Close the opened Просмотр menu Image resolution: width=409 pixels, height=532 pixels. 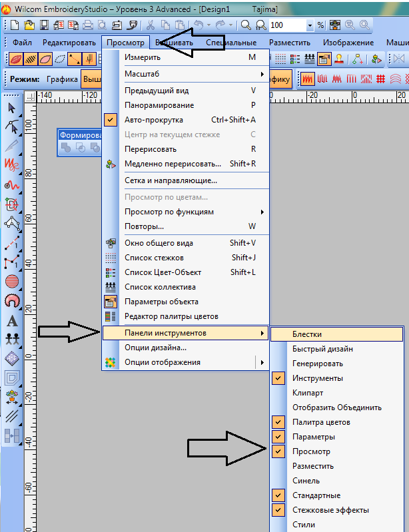point(125,43)
